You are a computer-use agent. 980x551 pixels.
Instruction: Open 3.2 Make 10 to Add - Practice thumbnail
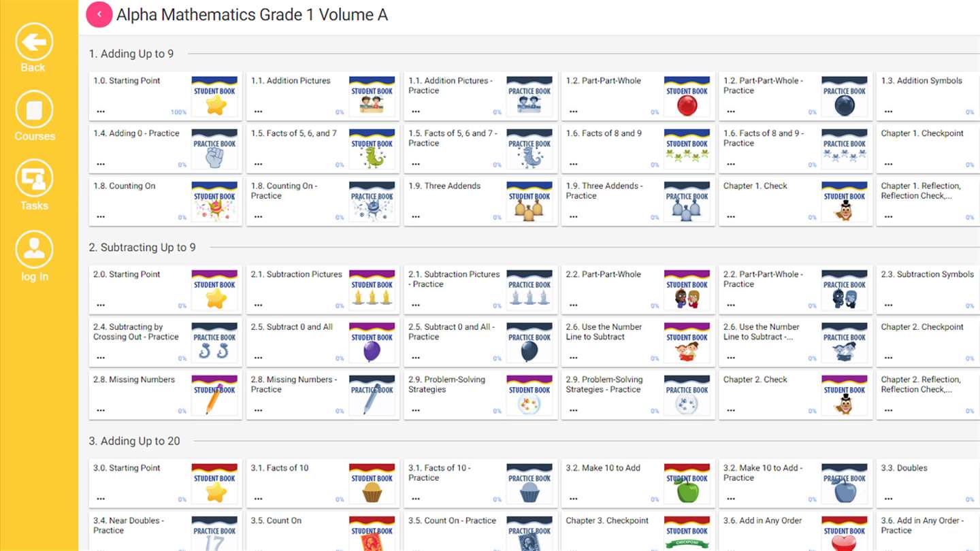click(x=845, y=484)
